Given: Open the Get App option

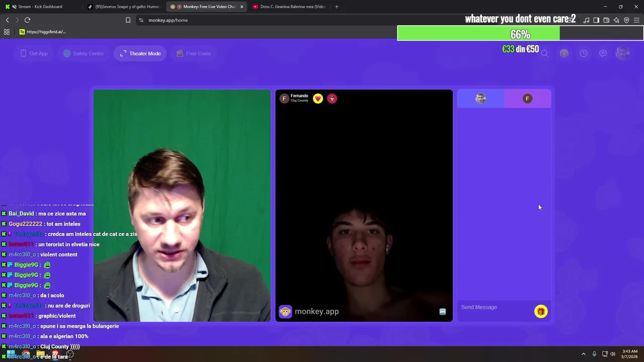Looking at the screenshot, I should 34,53.
